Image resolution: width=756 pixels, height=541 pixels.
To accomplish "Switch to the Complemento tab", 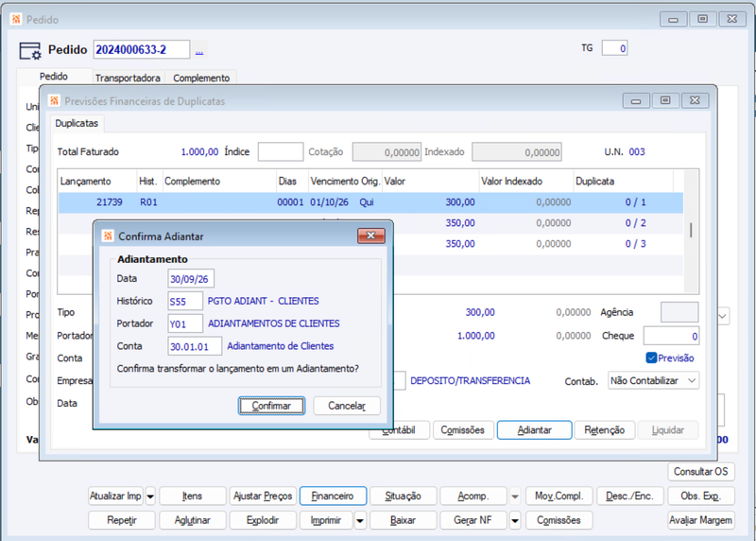I will 201,78.
